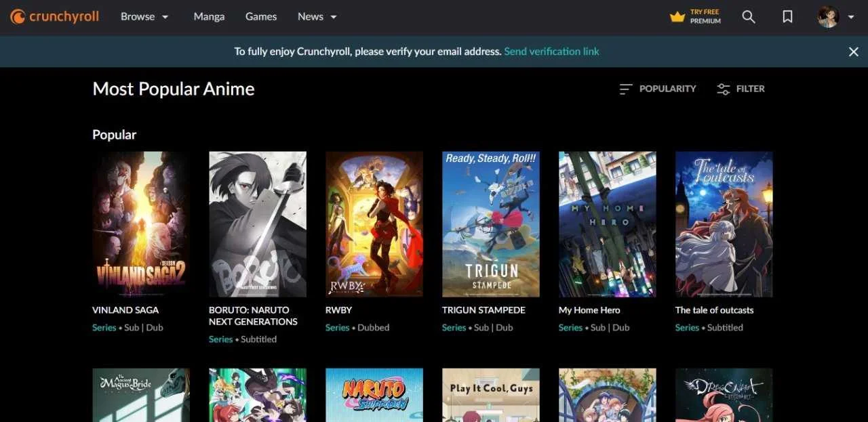
Task: Click the premium crown icon
Action: pyautogui.click(x=677, y=17)
